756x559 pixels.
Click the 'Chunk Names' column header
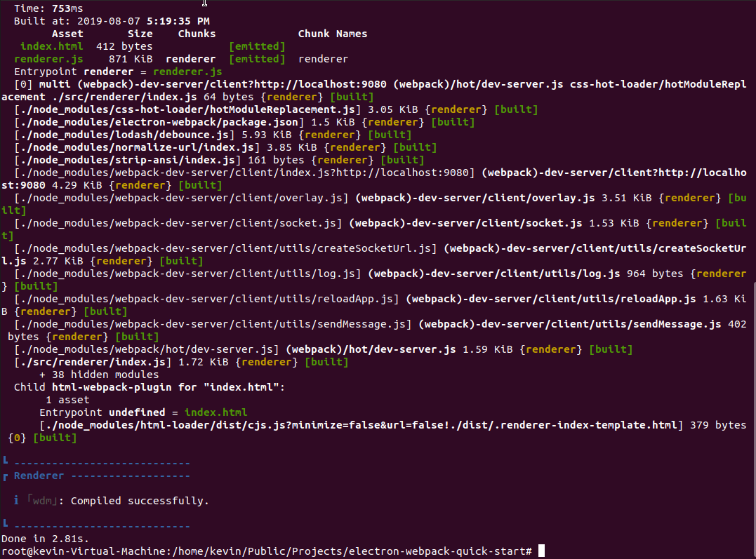pyautogui.click(x=332, y=34)
